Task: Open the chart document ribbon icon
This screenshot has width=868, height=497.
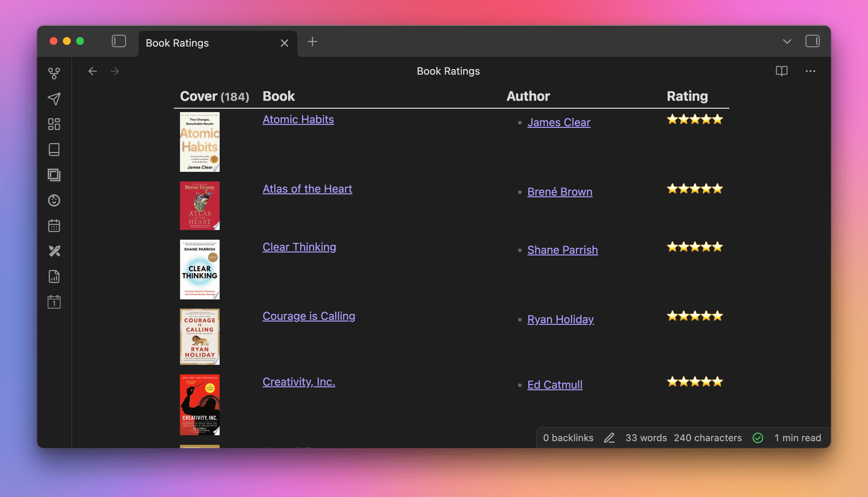Action: pos(54,277)
